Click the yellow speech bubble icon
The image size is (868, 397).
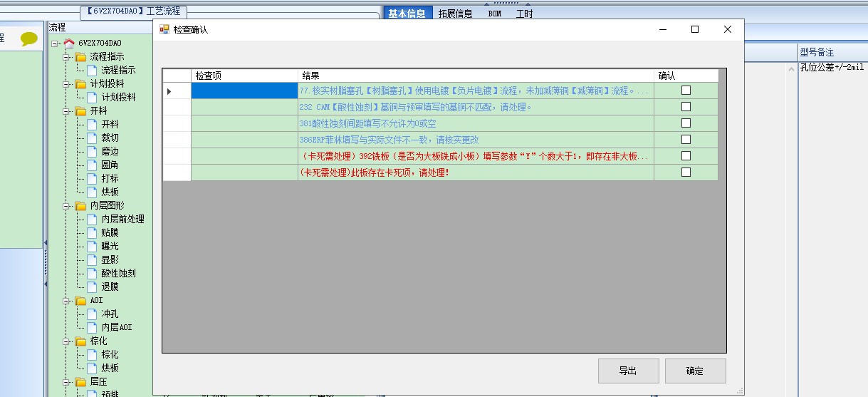(x=29, y=39)
